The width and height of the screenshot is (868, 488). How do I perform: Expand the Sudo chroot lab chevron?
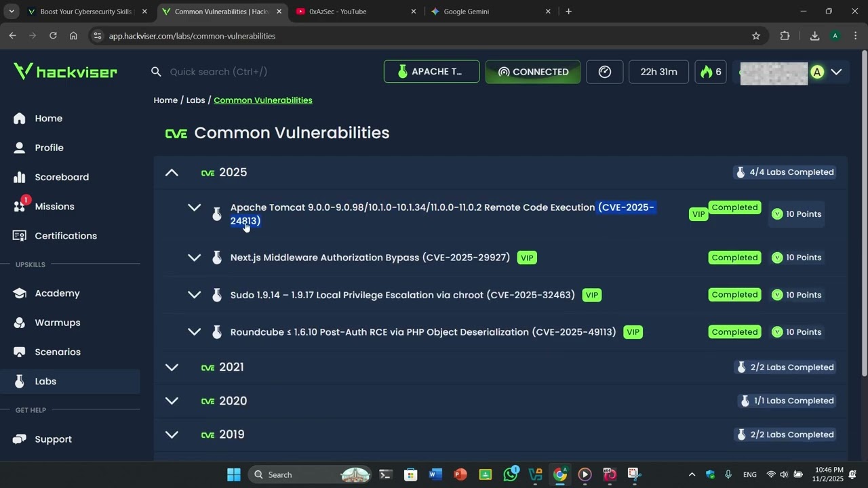194,295
